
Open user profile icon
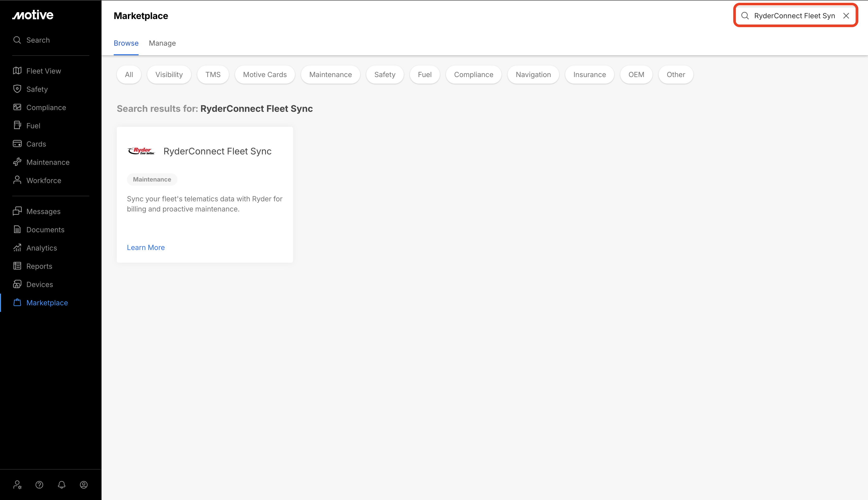pyautogui.click(x=84, y=485)
